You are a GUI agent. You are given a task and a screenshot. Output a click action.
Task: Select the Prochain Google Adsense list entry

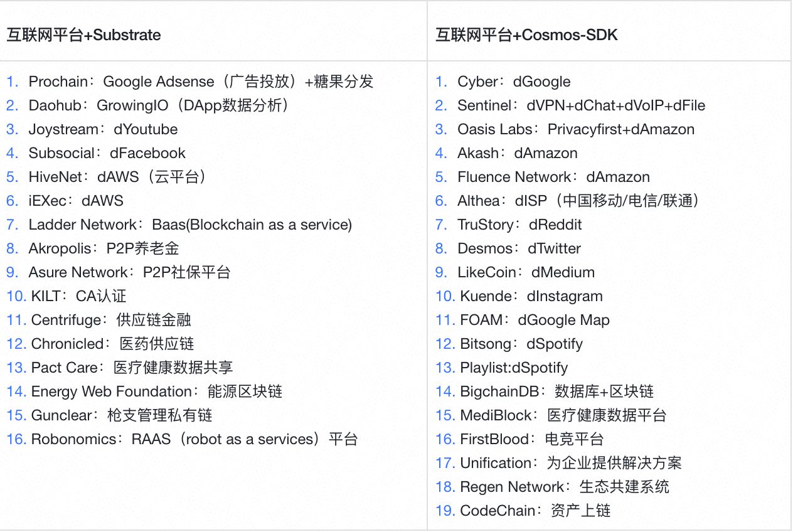point(201,82)
